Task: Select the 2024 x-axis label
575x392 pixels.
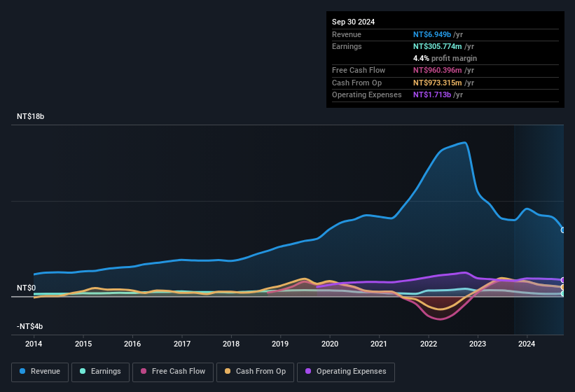Action: 527,344
